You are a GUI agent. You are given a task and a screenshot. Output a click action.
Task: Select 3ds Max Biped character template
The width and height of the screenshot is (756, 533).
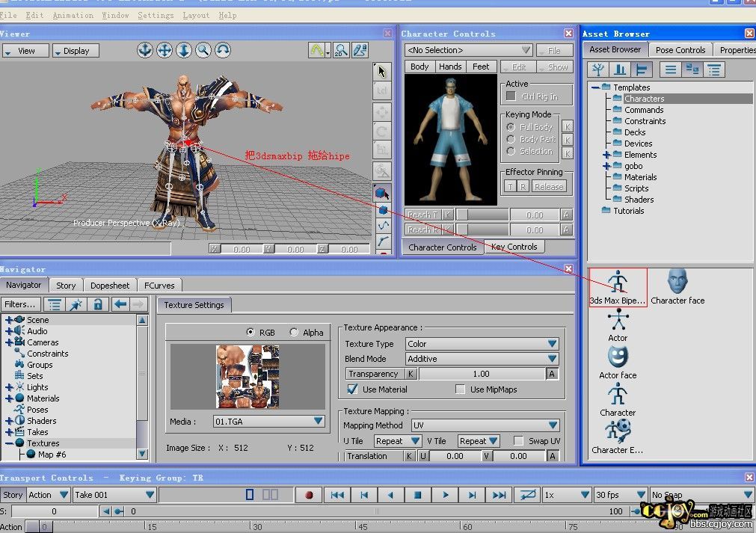[x=618, y=288]
